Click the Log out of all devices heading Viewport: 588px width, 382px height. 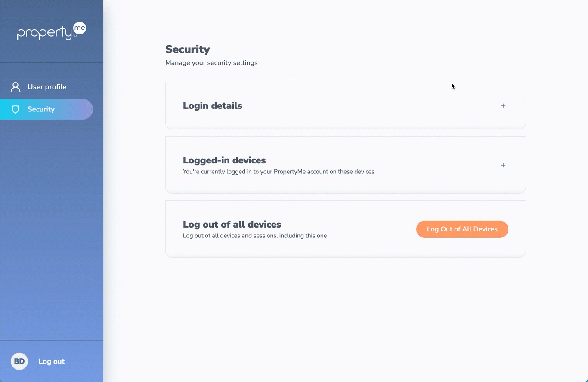coord(232,224)
